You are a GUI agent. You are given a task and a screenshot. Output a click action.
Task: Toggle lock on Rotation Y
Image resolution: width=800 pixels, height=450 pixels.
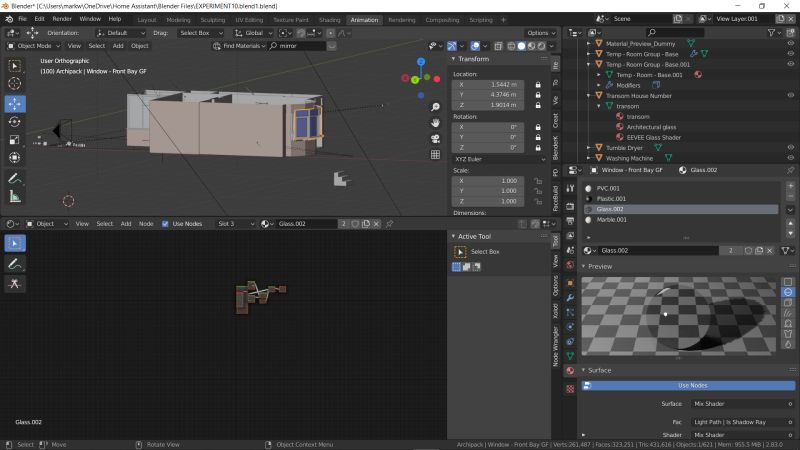pyautogui.click(x=538, y=137)
